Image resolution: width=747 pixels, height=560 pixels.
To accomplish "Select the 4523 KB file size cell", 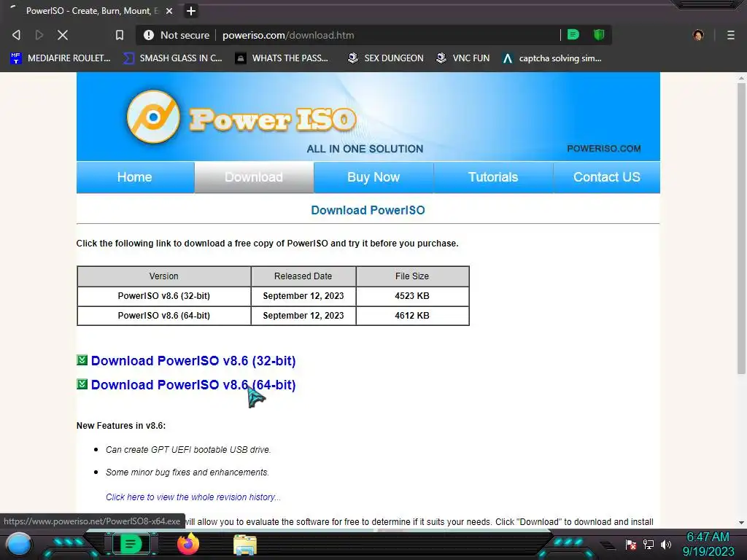I will pos(412,296).
